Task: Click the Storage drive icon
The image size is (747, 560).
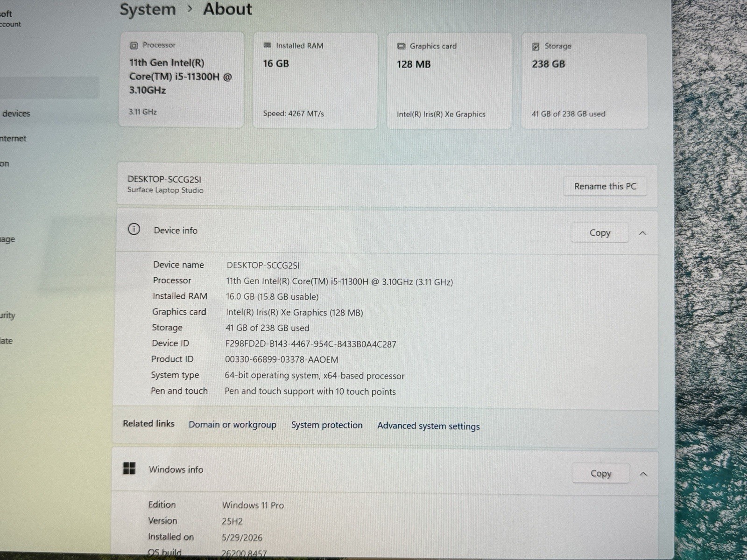Action: pos(536,46)
